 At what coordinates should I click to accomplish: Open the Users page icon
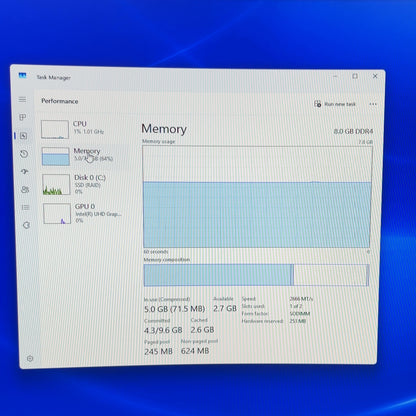click(x=25, y=189)
